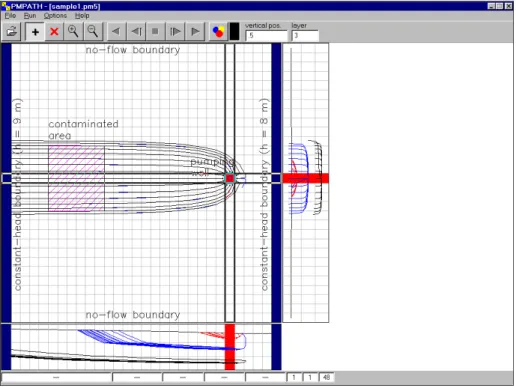
Task: Open the Help menu
Action: 82,16
